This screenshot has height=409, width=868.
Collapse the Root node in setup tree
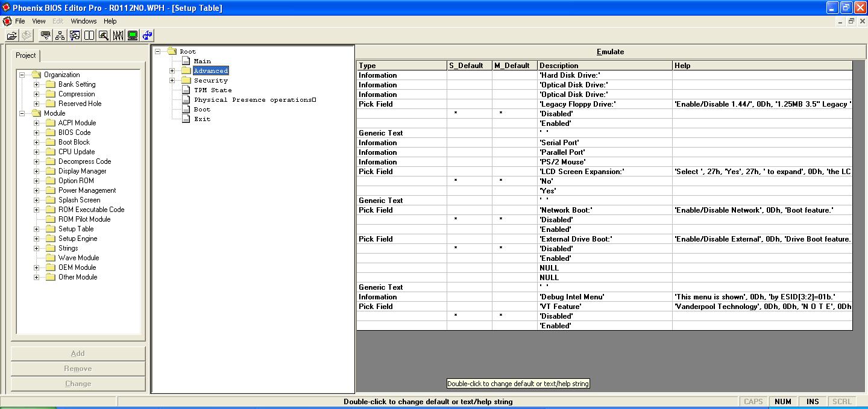click(158, 51)
